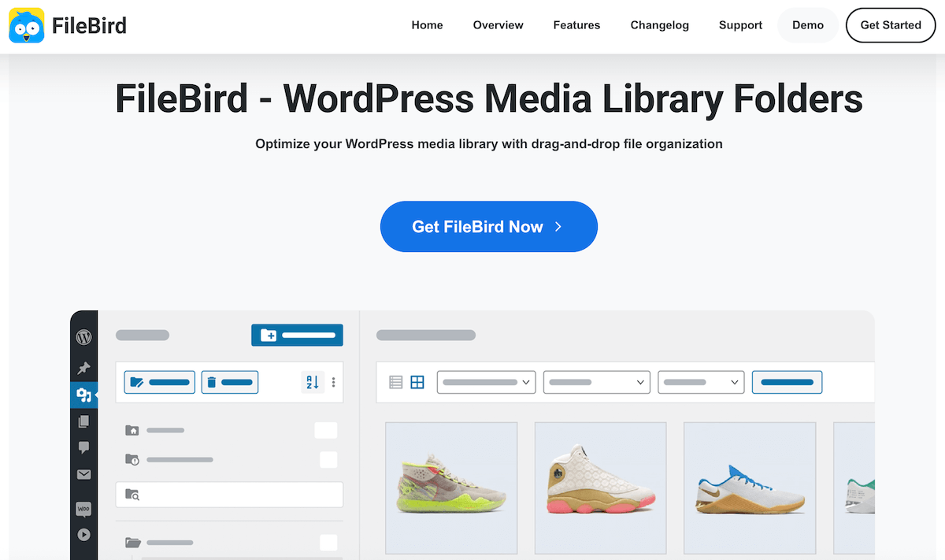945x560 pixels.
Task: Open the first media filter dropdown
Action: 486,382
